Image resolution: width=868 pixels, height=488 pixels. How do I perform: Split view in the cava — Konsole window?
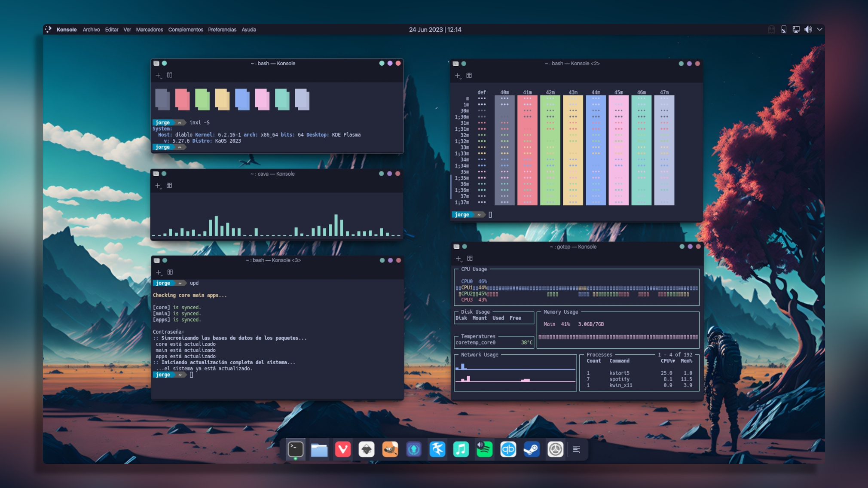tap(169, 186)
